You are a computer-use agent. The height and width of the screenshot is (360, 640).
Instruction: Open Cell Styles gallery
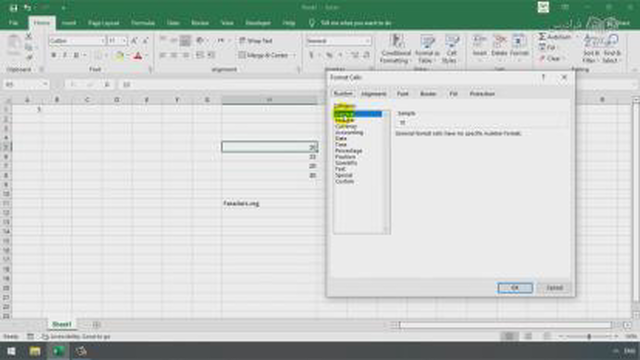click(x=451, y=49)
